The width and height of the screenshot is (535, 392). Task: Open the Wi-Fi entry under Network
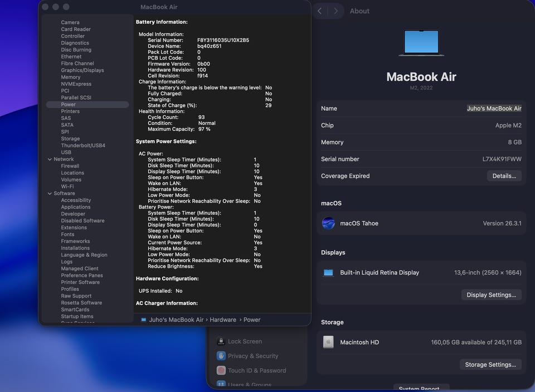point(67,187)
